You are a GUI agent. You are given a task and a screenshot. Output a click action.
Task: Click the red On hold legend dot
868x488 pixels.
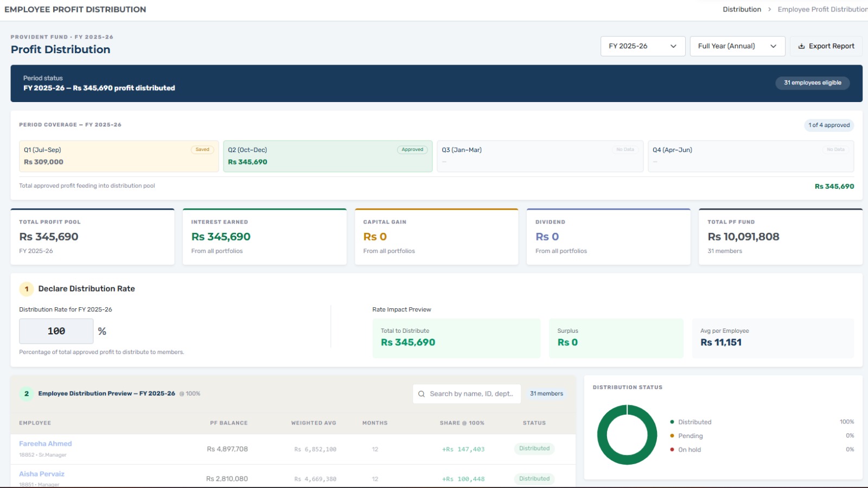pos(672,449)
